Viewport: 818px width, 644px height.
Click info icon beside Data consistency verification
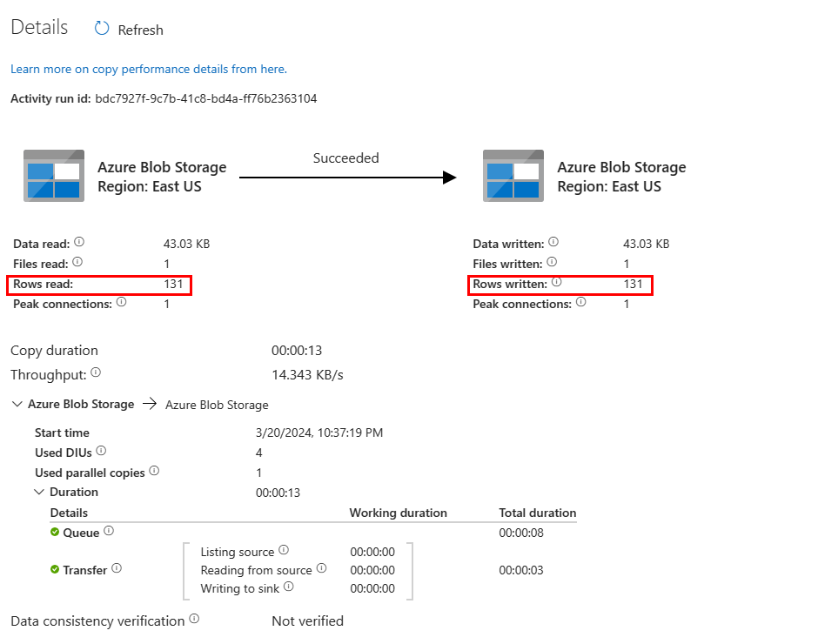(x=194, y=619)
